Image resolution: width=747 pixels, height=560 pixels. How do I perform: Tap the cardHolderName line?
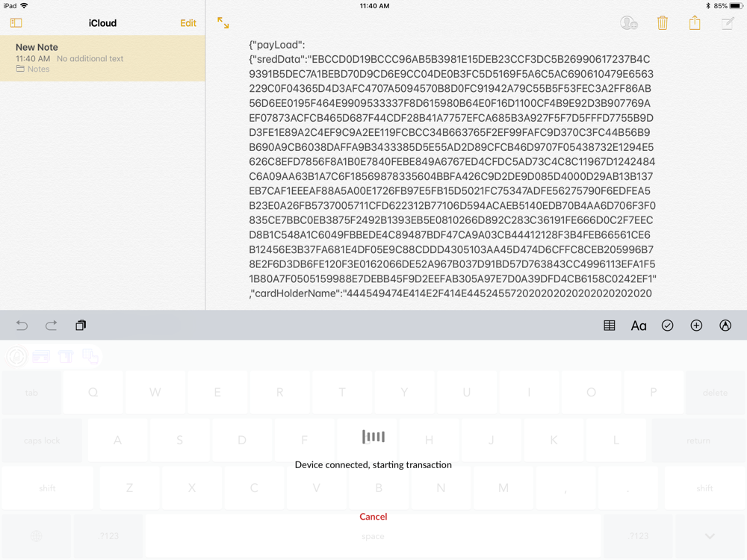[450, 293]
